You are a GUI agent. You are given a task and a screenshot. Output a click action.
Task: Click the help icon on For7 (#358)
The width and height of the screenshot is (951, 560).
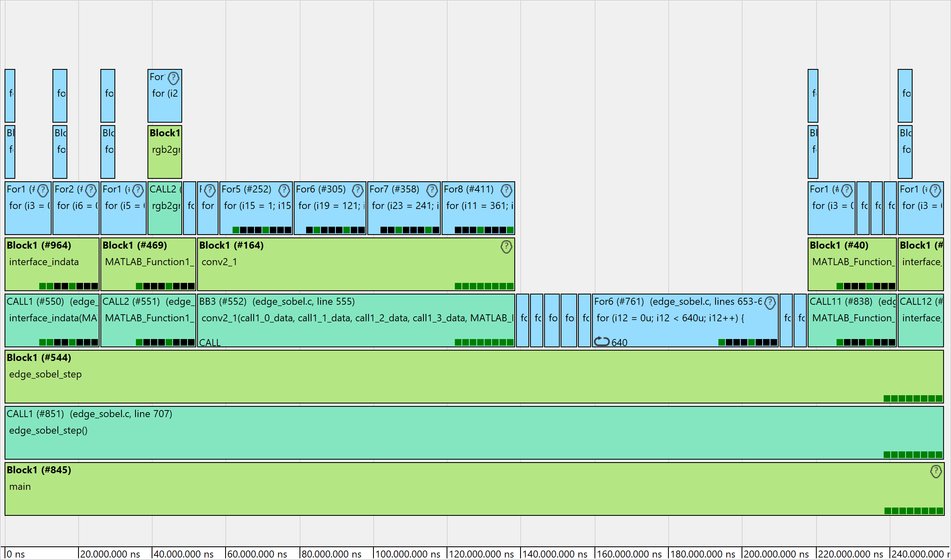point(432,191)
